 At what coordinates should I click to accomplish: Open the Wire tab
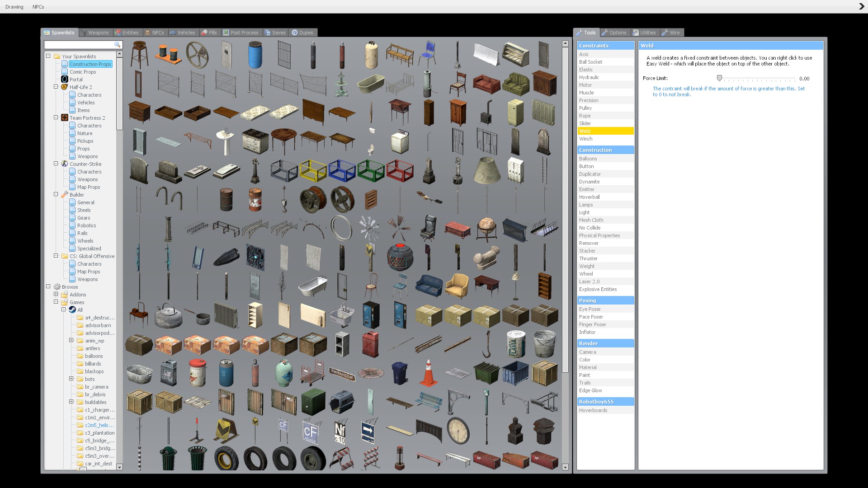pos(671,33)
